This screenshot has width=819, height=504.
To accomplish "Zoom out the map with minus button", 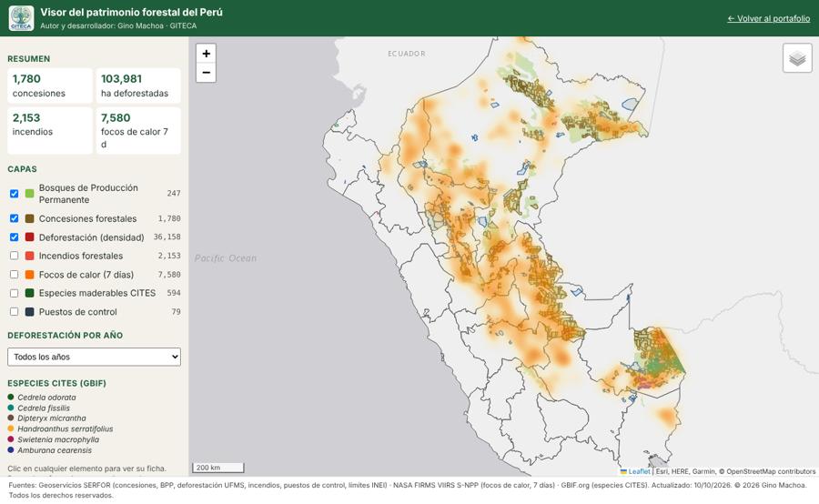I will (x=206, y=73).
